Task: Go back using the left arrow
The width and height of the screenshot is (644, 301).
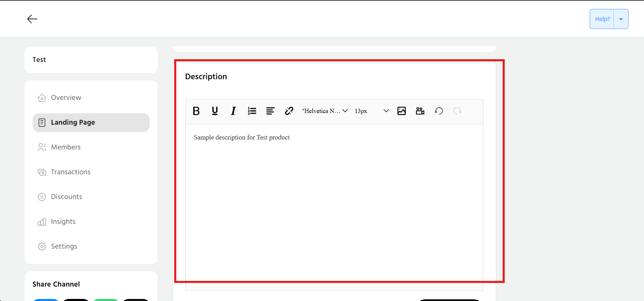Action: coord(32,19)
